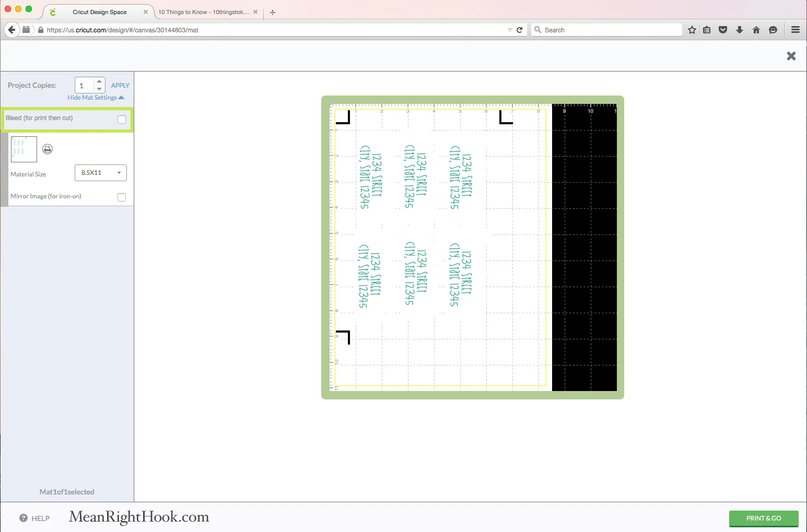Click the top-left address label on the mat

point(371,176)
